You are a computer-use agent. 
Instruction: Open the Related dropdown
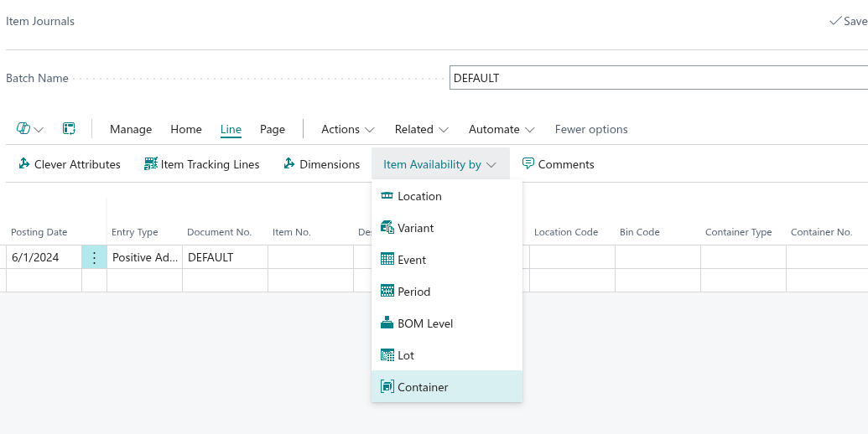tap(421, 129)
